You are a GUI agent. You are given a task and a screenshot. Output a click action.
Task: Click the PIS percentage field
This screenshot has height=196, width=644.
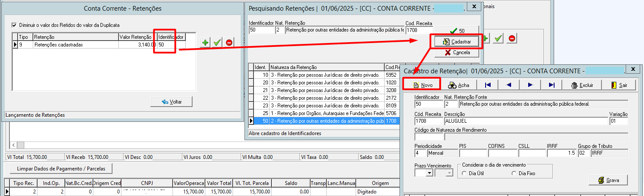473,153
